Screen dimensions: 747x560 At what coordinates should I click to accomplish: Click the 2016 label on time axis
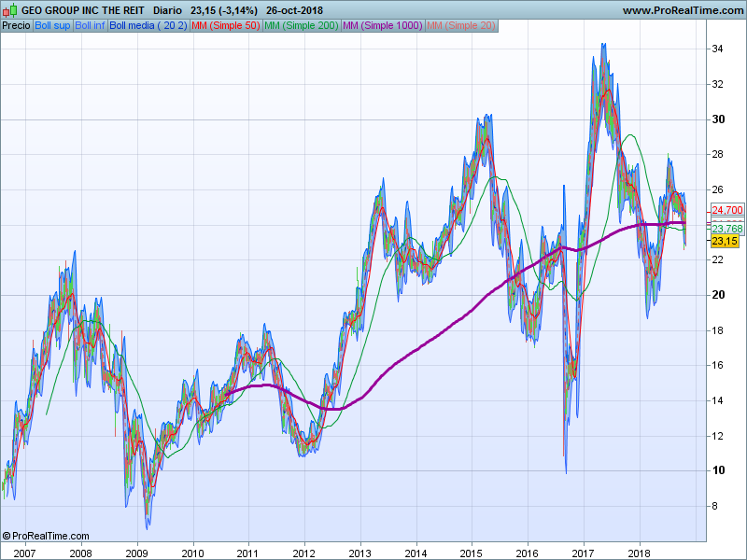coord(528,553)
